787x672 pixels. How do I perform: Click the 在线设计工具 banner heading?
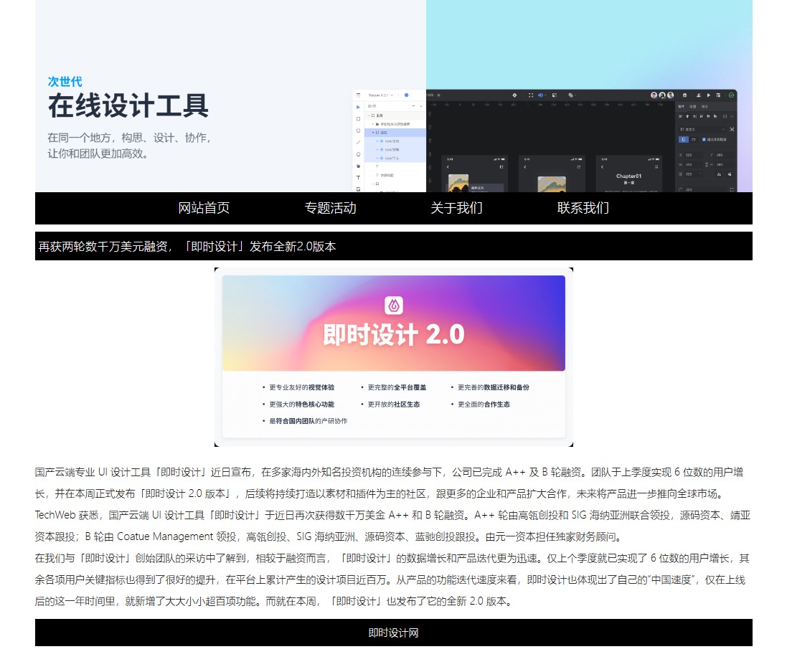tap(128, 106)
